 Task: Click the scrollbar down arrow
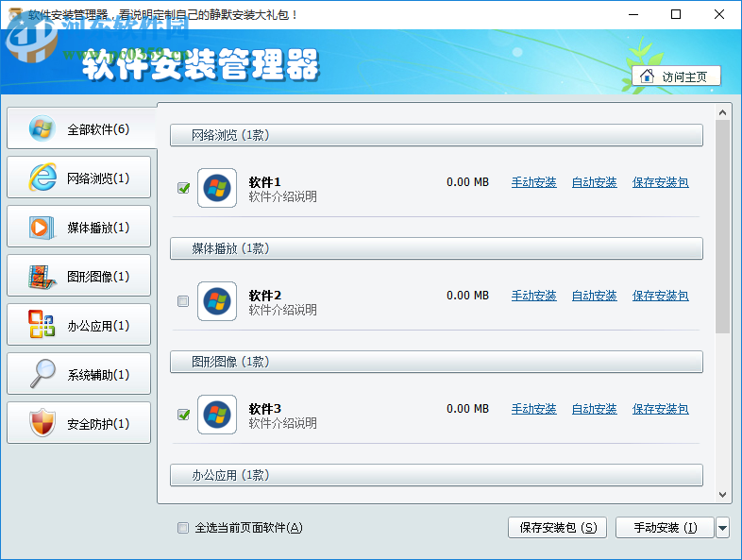click(722, 495)
